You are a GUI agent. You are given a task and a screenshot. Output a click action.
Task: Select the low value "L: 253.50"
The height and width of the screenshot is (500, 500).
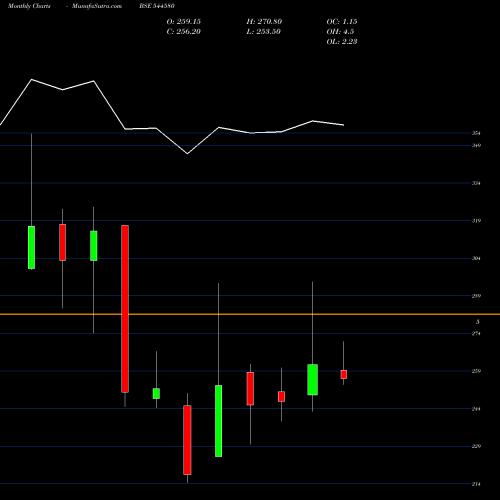264,32
